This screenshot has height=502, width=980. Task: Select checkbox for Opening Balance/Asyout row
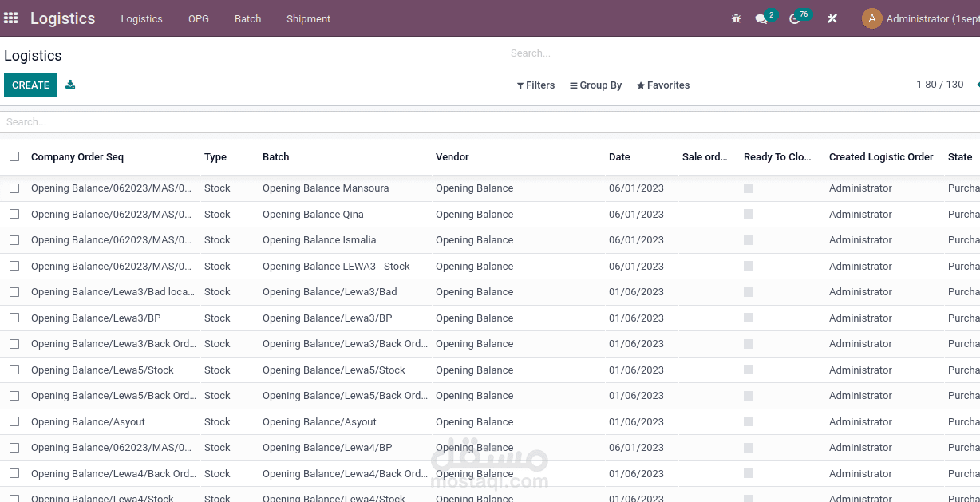(14, 421)
